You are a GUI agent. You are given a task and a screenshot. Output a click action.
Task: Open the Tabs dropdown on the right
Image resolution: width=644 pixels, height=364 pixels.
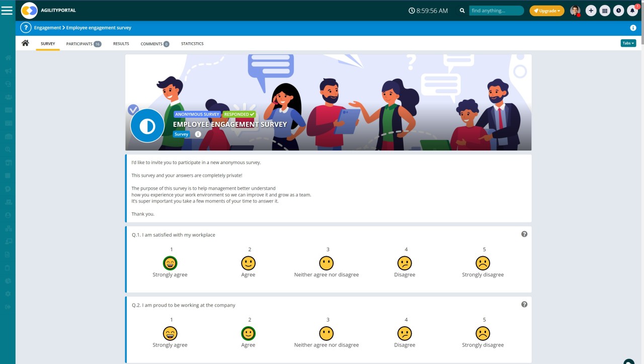pos(627,43)
